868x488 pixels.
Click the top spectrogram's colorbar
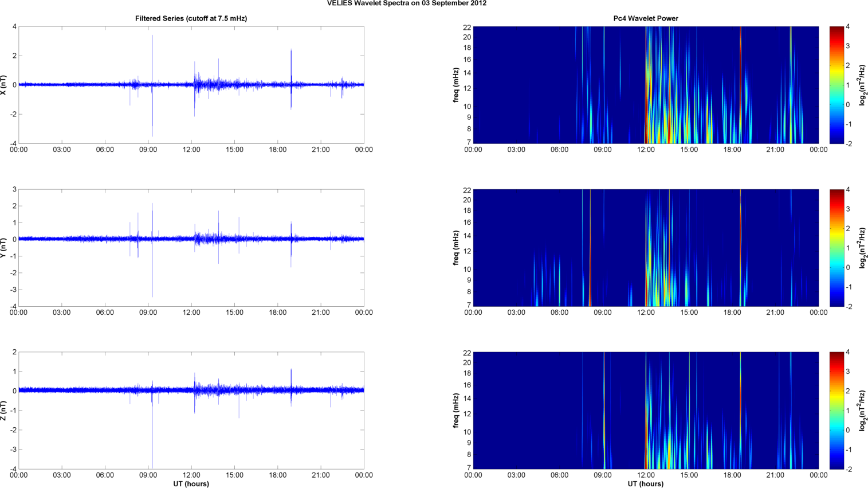point(836,85)
